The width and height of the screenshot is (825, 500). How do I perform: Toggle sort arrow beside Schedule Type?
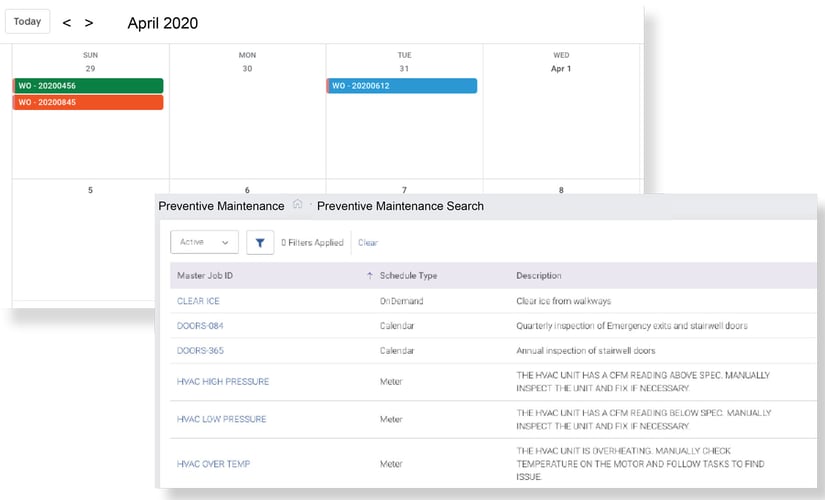tap(370, 276)
